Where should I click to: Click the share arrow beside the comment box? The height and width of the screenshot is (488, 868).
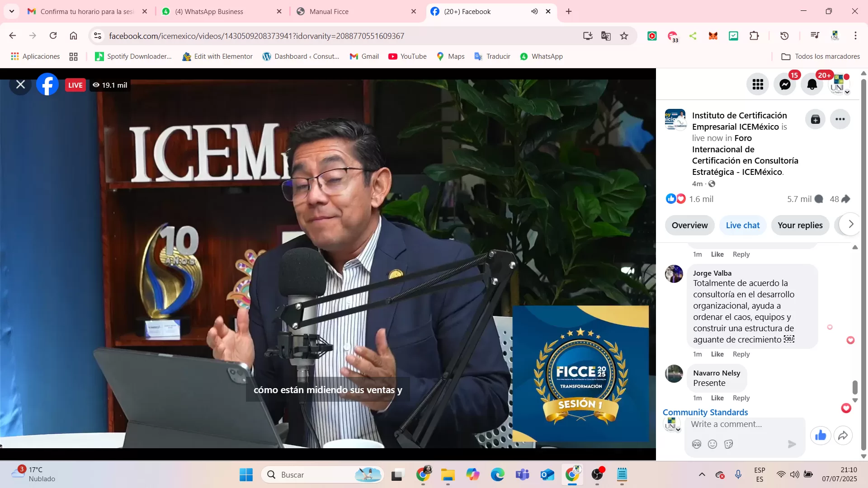click(x=843, y=436)
